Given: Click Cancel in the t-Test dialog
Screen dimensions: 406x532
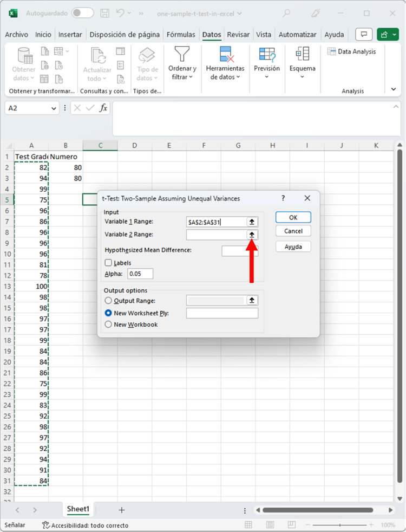Looking at the screenshot, I should click(293, 231).
